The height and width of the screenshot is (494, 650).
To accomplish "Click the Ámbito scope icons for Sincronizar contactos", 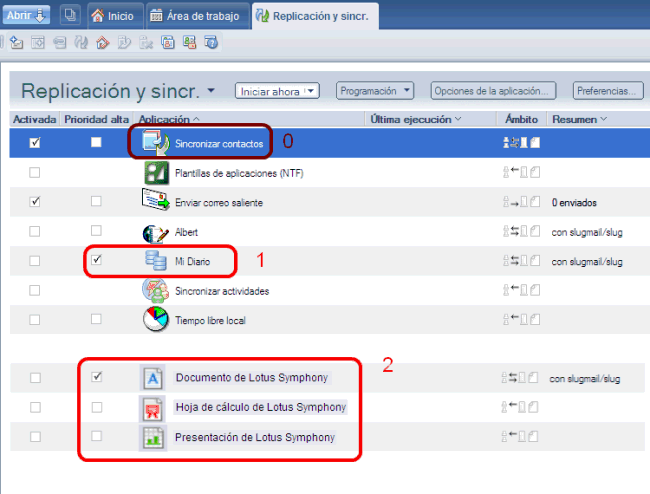I will [521, 143].
